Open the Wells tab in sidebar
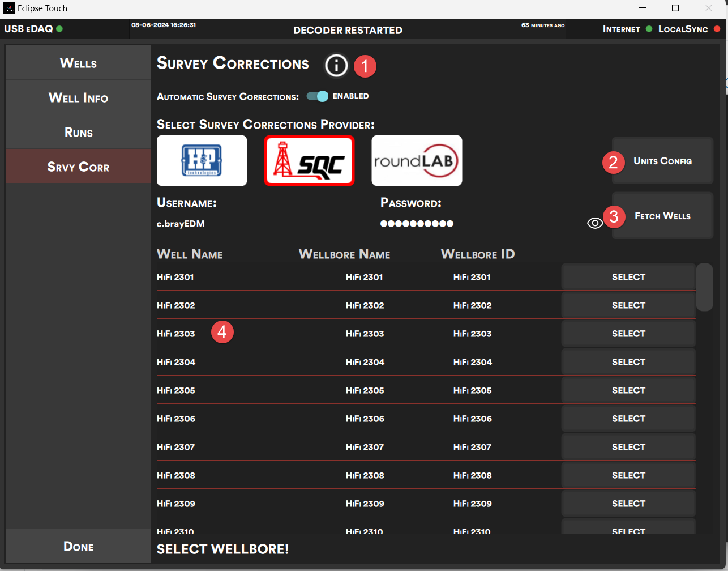 pos(78,63)
